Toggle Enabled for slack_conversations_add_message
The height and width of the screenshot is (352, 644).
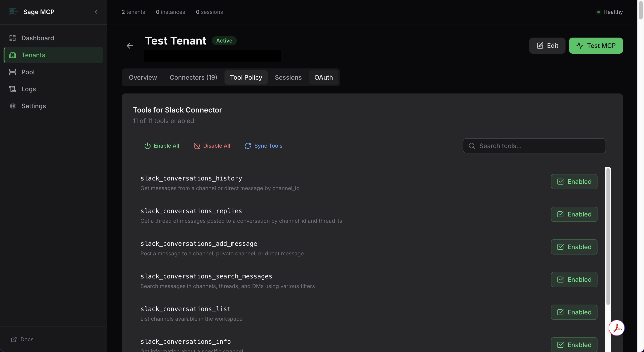pos(574,247)
